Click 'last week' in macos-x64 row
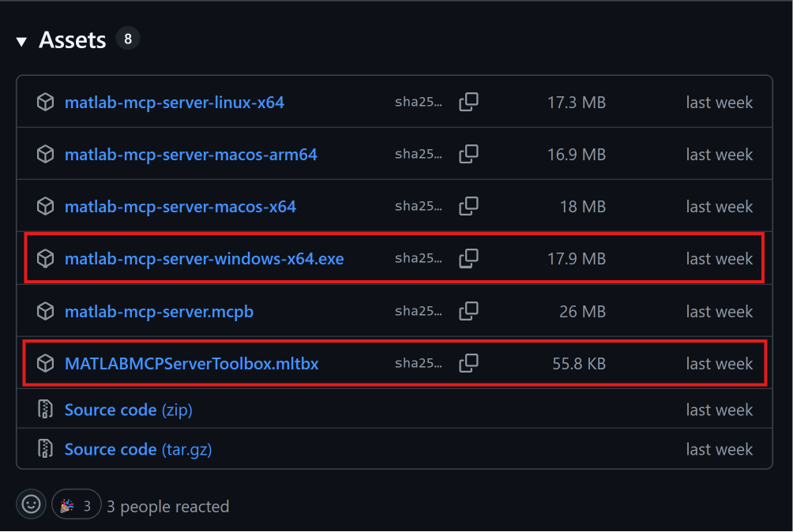The width and height of the screenshot is (793, 532). tap(720, 207)
